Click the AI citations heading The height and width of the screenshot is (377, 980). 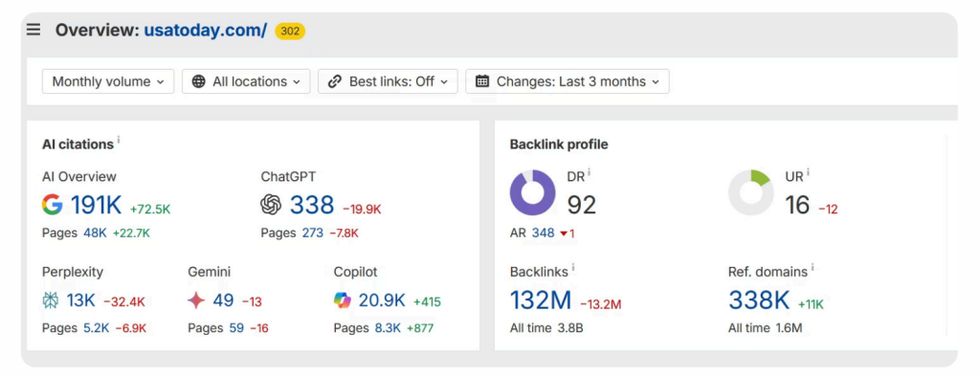(x=78, y=144)
